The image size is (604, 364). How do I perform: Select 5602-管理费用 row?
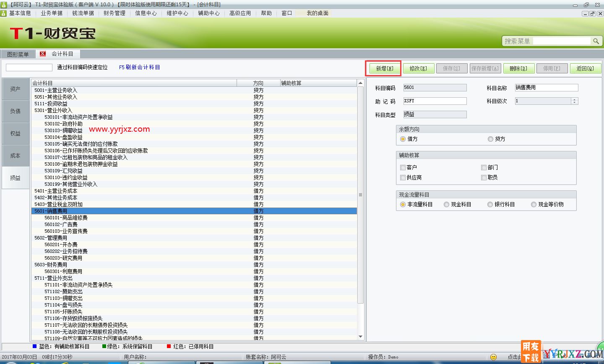pos(194,238)
